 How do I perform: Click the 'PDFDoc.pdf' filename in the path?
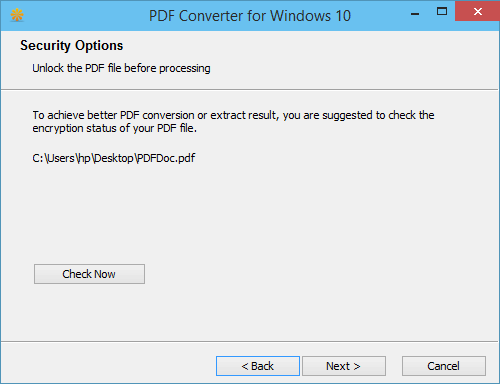pyautogui.click(x=166, y=158)
